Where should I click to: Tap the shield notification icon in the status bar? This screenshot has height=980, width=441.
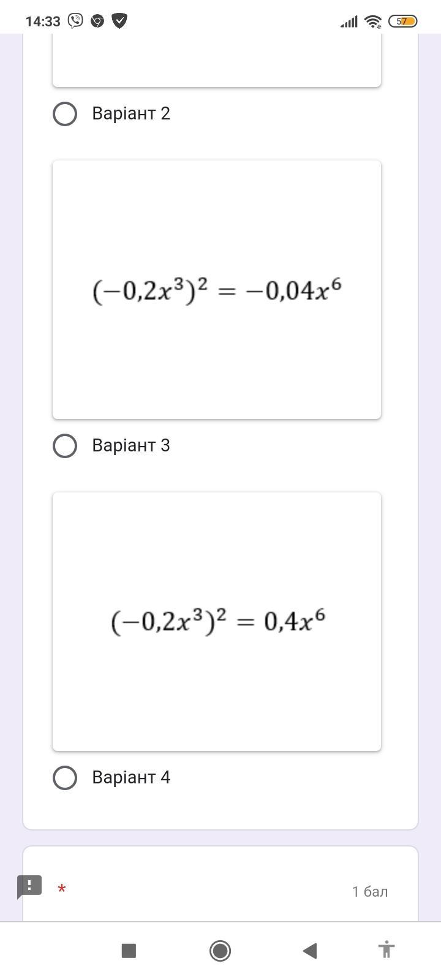(119, 21)
